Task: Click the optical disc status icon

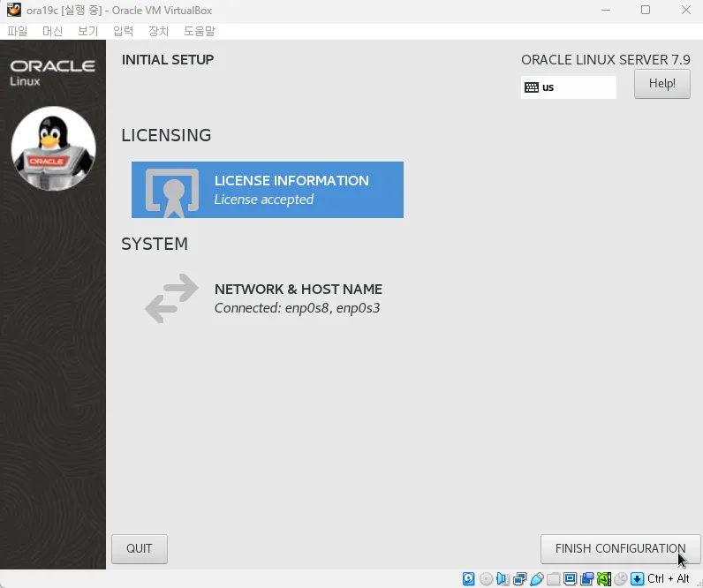Action: tap(486, 578)
